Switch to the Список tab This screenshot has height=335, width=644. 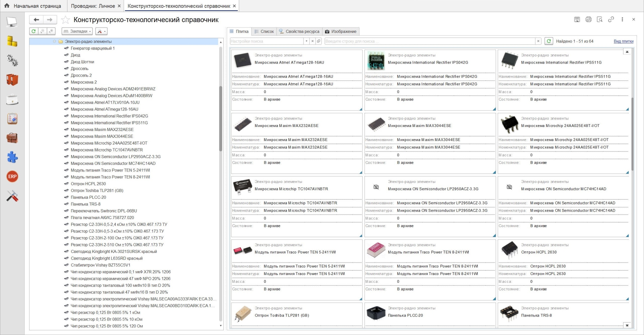point(264,31)
